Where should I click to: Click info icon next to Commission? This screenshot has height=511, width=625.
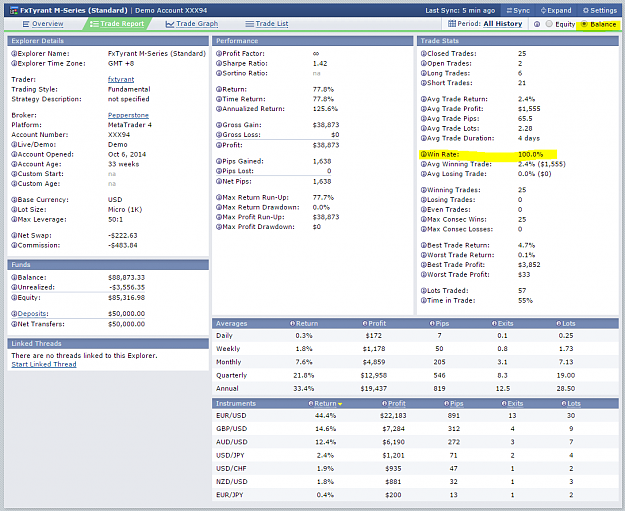point(14,245)
